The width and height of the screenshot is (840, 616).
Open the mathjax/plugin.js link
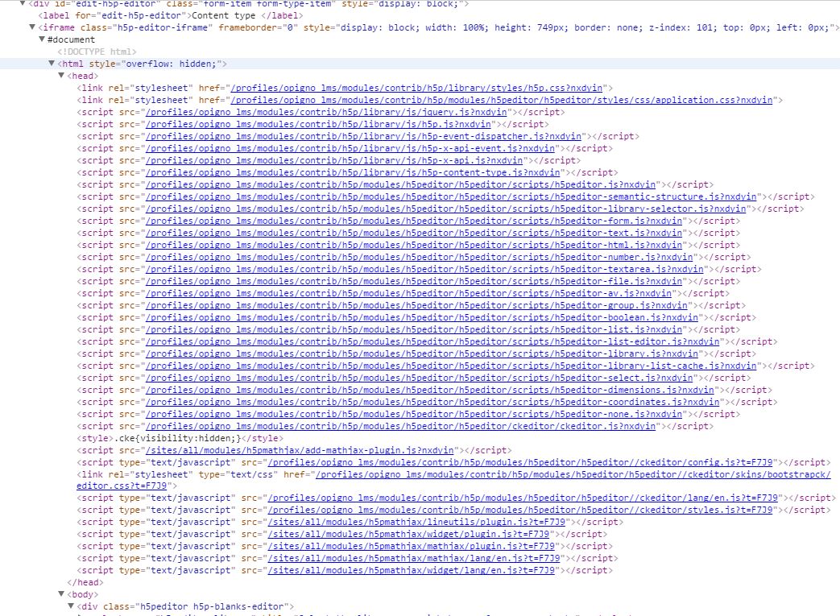(412, 546)
